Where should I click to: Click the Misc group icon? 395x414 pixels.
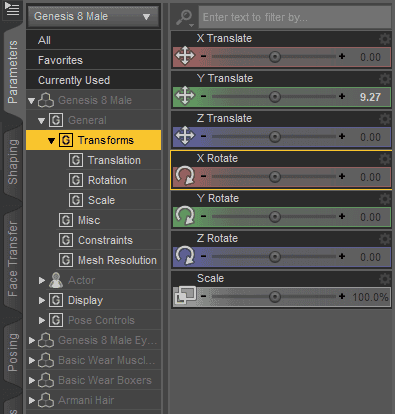[x=66, y=220]
